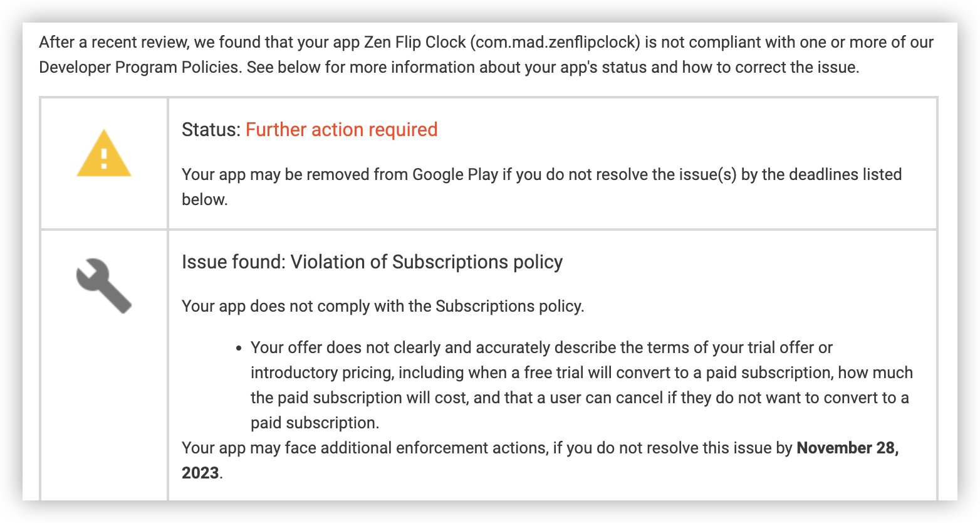This screenshot has width=980, height=523.
Task: Click the words 'paid subscription.' ending the bullet
Action: pos(315,423)
